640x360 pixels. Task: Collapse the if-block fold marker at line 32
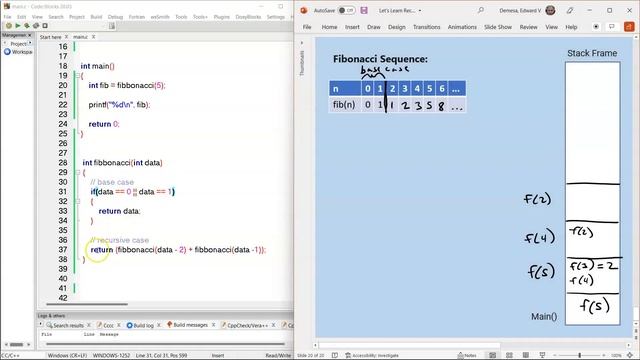[78, 201]
